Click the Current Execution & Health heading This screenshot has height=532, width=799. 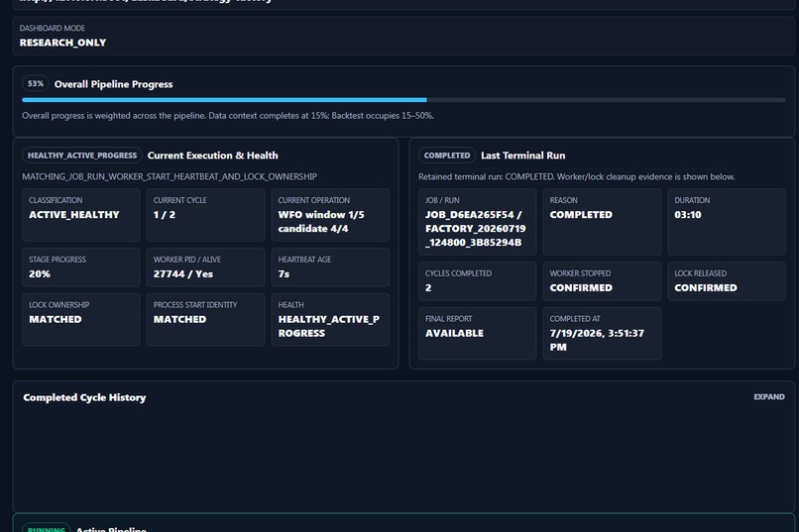tap(212, 156)
